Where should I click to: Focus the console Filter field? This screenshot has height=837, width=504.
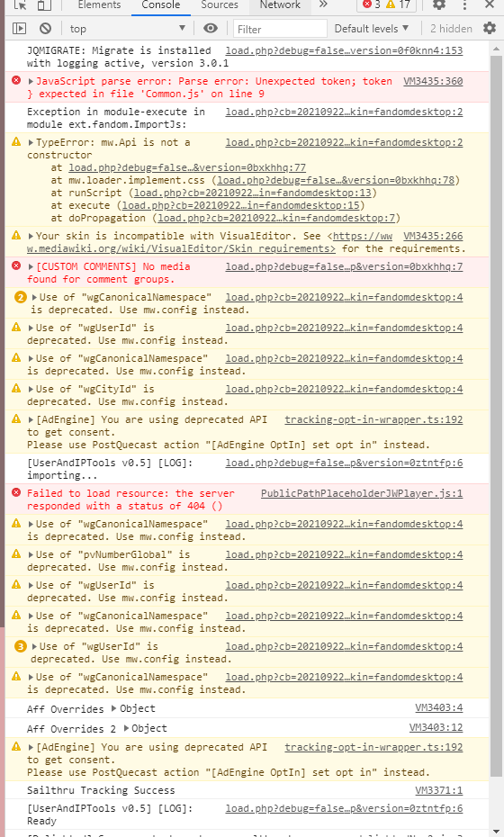click(280, 29)
